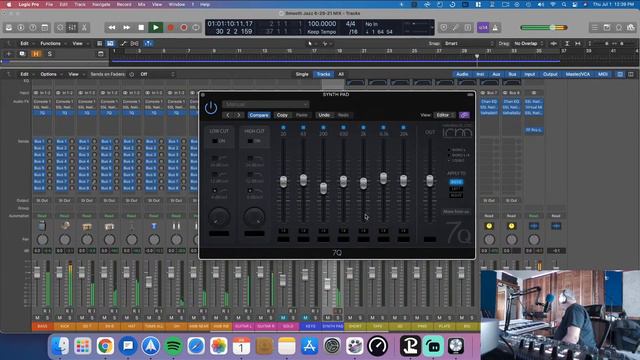Click Compare in the plugin header
640x360 pixels.
pyautogui.click(x=259, y=115)
